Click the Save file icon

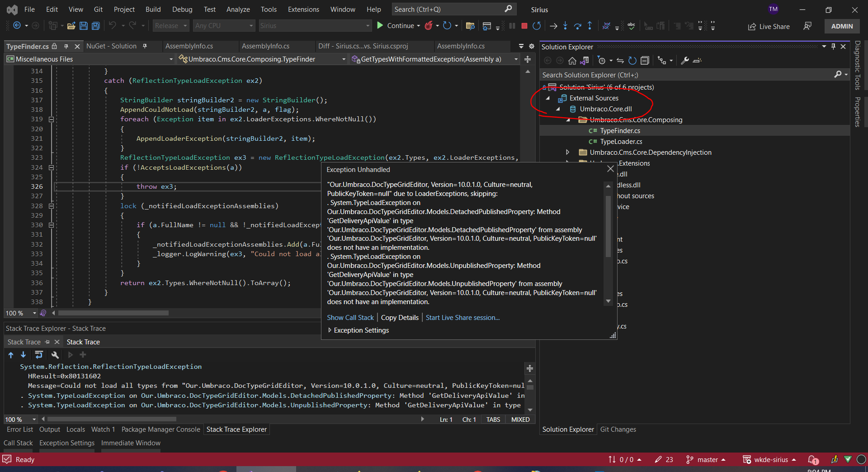[x=83, y=26]
